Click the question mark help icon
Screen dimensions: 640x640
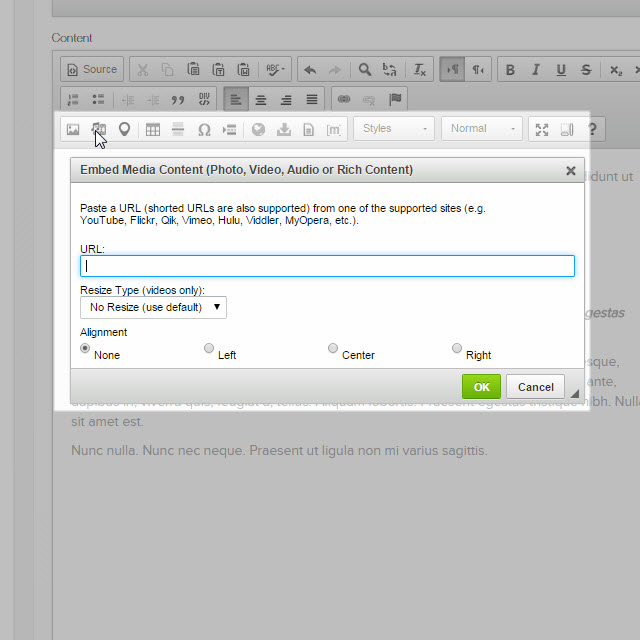click(x=593, y=129)
